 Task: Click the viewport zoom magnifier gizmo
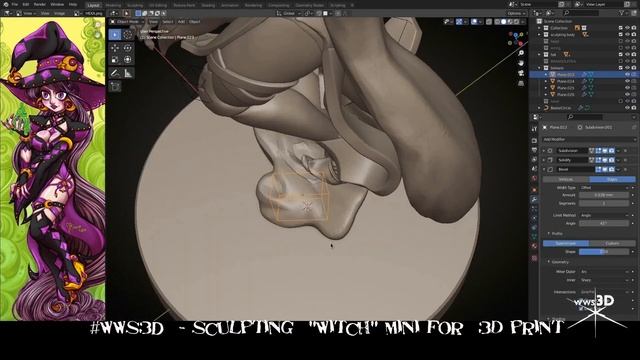[521, 53]
